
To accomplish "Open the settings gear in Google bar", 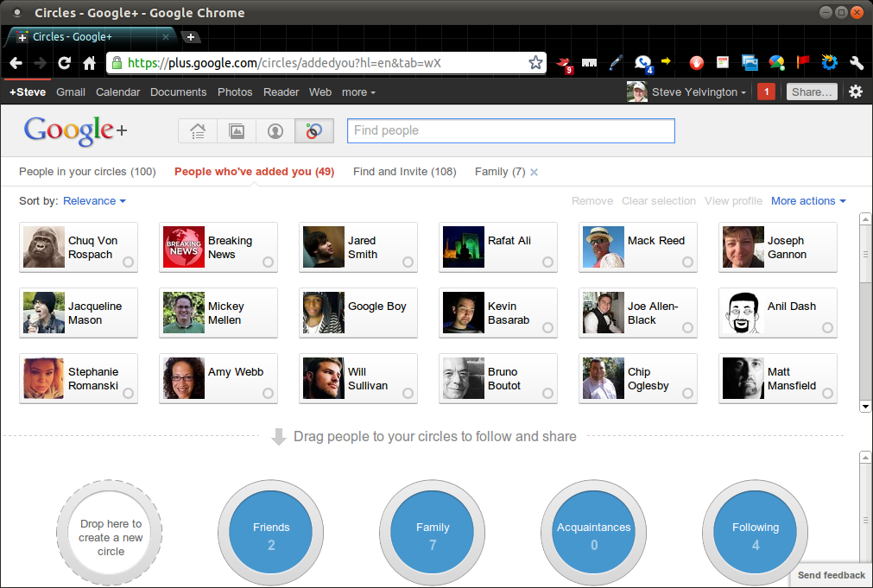I will click(x=856, y=92).
